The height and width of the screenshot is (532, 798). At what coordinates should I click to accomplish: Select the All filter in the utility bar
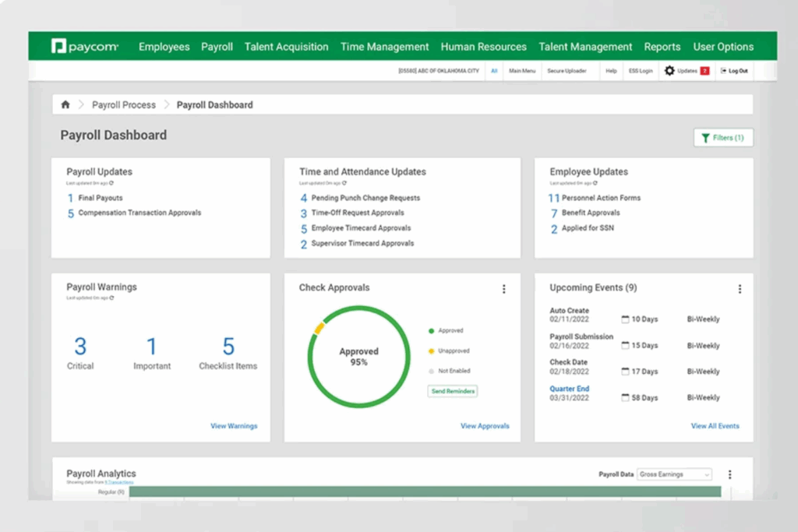point(493,71)
